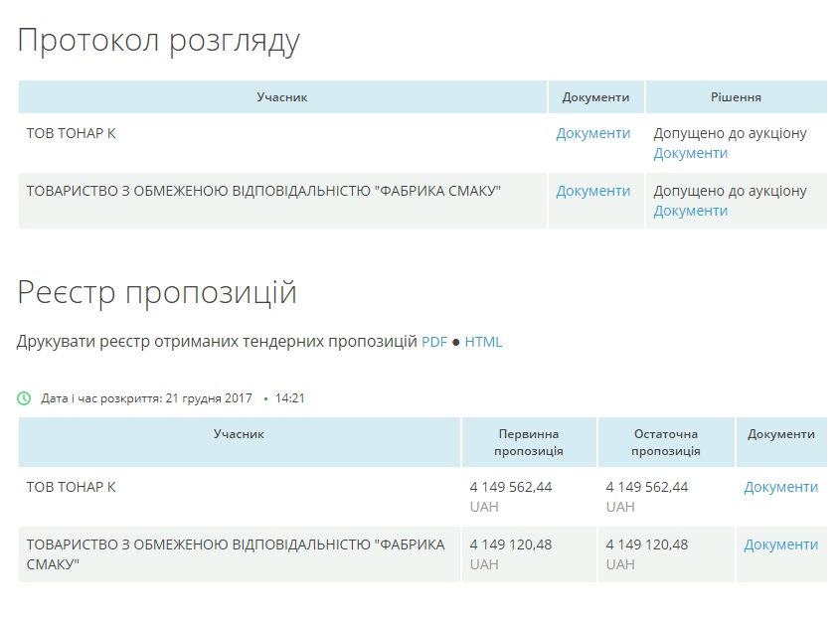Image resolution: width=840 pixels, height=621 pixels.
Task: Open Документи link under ТОВ ТОНАР К decision
Action: pyautogui.click(x=690, y=153)
